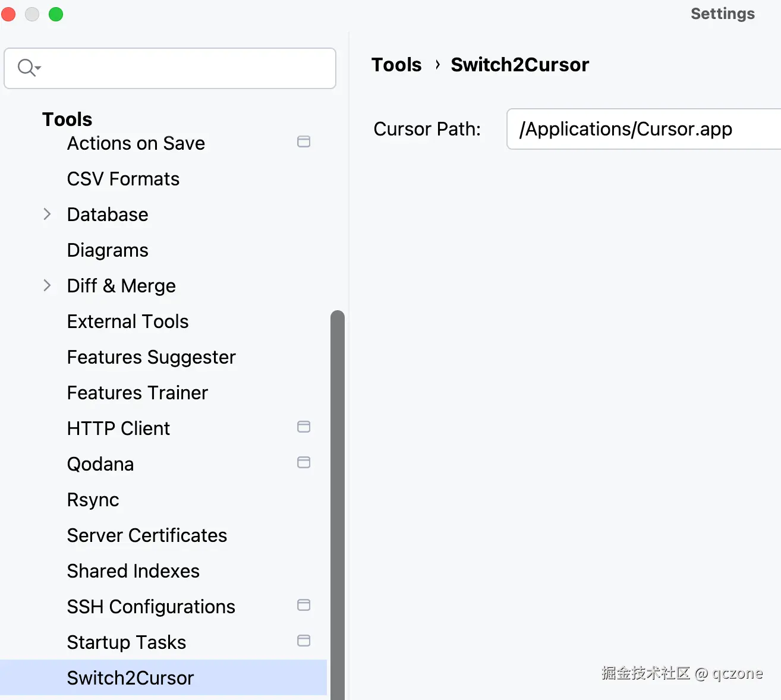Screen dimensions: 781x700
Task: Expand the Diff & Merge node
Action: 48,286
